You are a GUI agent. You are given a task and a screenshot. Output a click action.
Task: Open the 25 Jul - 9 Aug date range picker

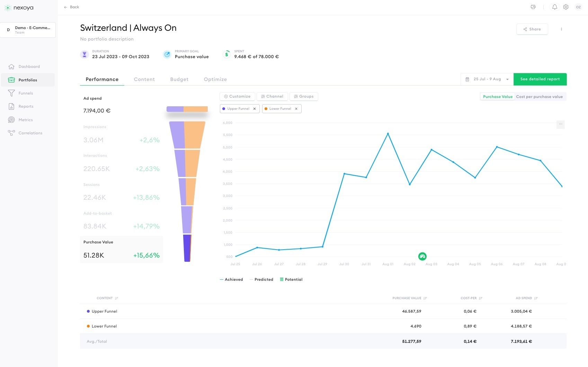(x=487, y=79)
